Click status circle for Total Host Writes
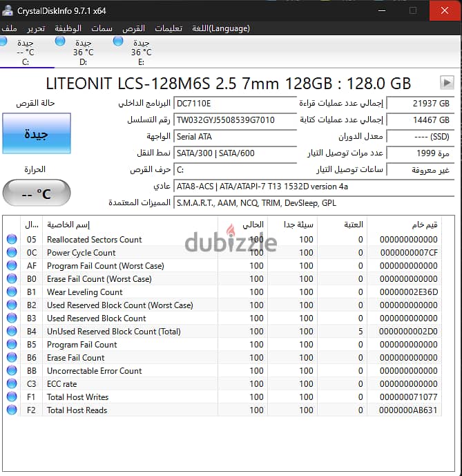Viewport: 462px width, 476px height. pos(12,397)
